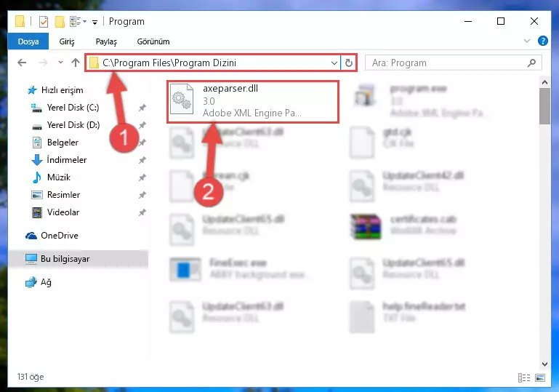Open the Görünüm ribbon tab
Viewport: 559px width, 392px height.
[153, 41]
